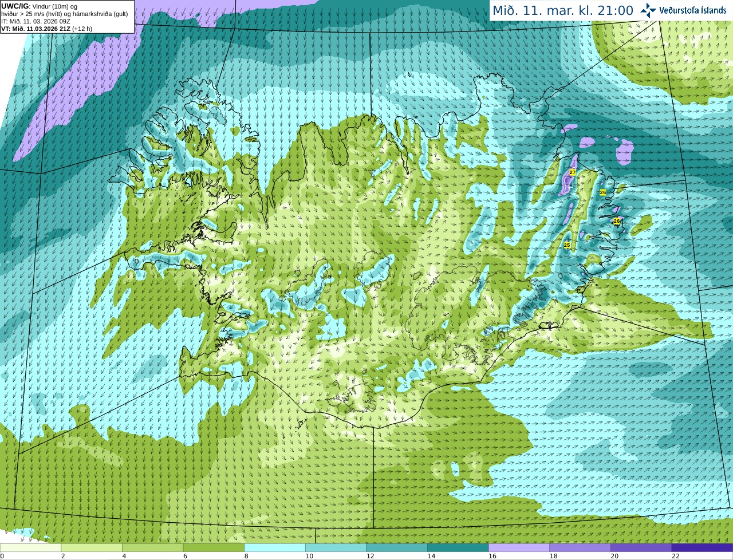Click the legend note hviður > 25 m/s (hvítt)
The height and width of the screenshot is (560, 733).
pos(33,14)
